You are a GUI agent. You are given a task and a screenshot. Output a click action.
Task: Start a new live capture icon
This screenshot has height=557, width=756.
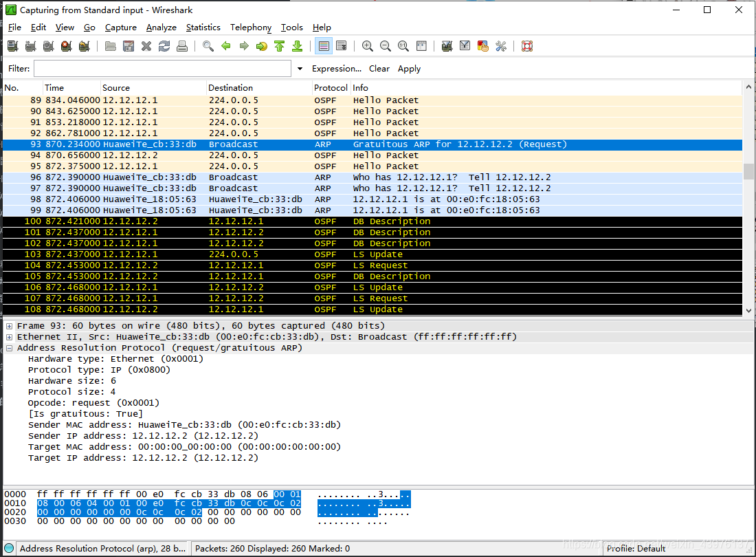click(49, 46)
